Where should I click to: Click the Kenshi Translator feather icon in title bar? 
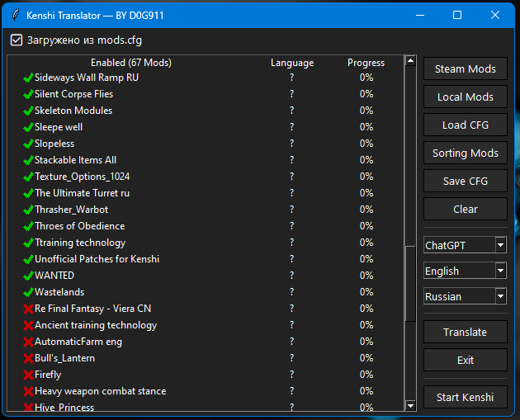coord(15,15)
